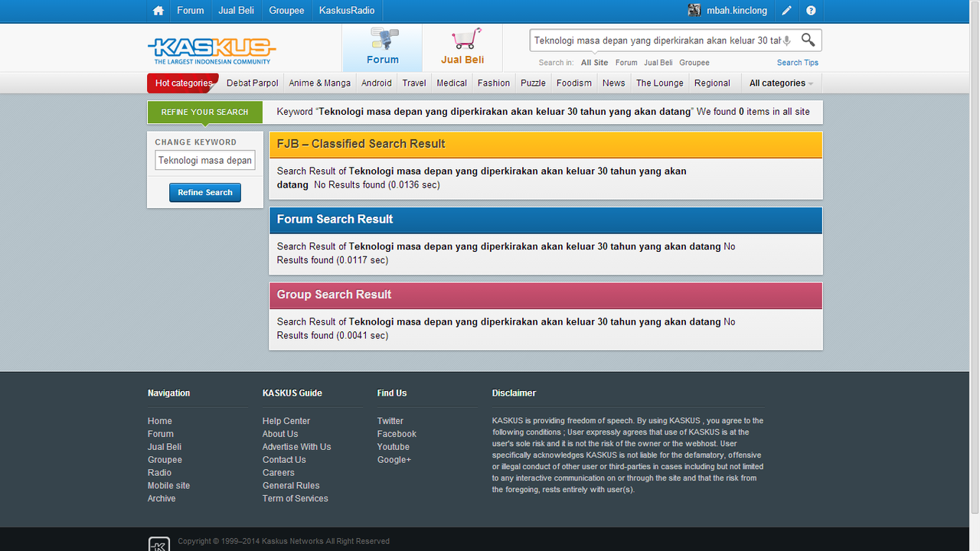
Task: Click FJB – Classified Search Result header
Action: (546, 144)
